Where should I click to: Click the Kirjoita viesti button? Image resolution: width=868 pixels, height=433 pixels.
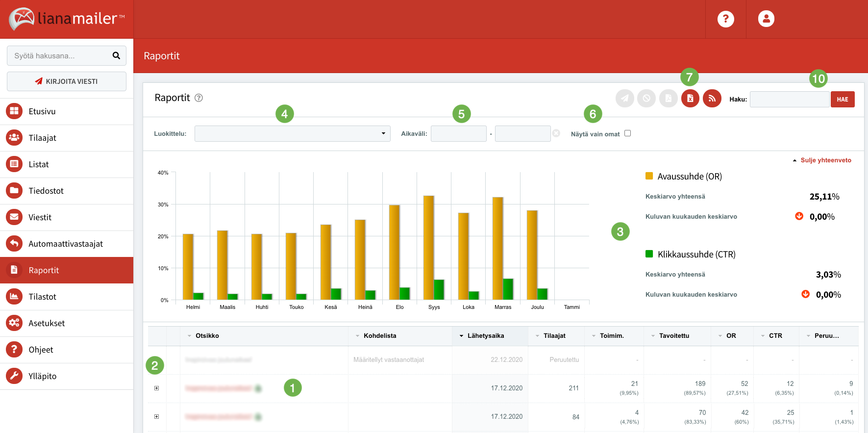point(67,81)
